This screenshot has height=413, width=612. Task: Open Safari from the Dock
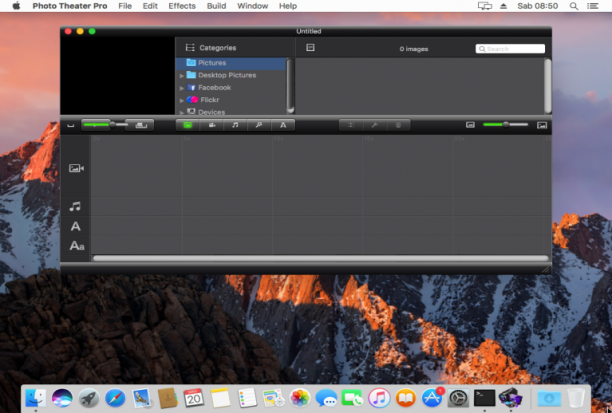click(x=115, y=398)
